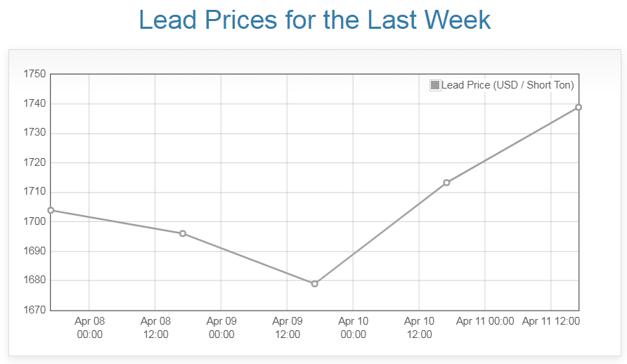
Task: Select the 'Apr 10 00:00' axis label
Action: click(353, 327)
